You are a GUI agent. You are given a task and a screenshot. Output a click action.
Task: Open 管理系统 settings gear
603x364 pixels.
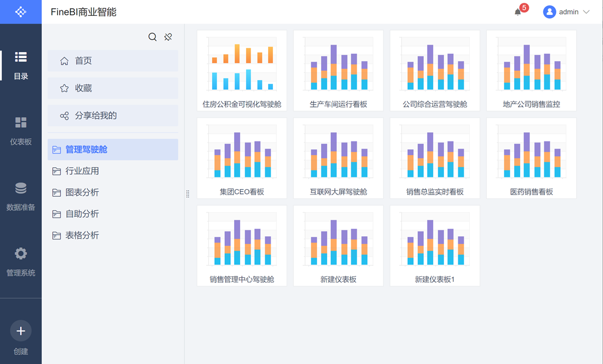[21, 261]
